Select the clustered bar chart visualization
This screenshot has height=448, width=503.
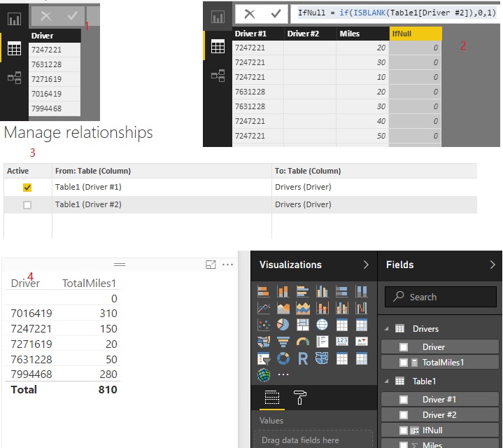tap(302, 291)
